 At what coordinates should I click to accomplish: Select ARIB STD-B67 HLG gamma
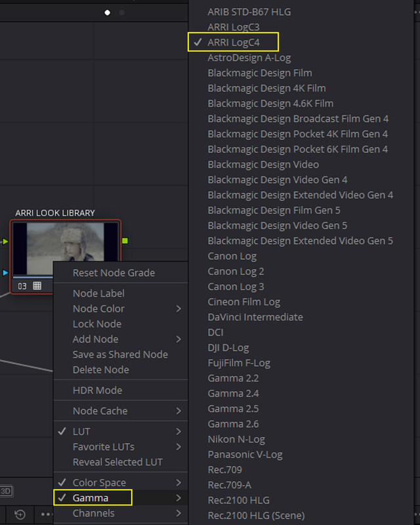tap(249, 12)
